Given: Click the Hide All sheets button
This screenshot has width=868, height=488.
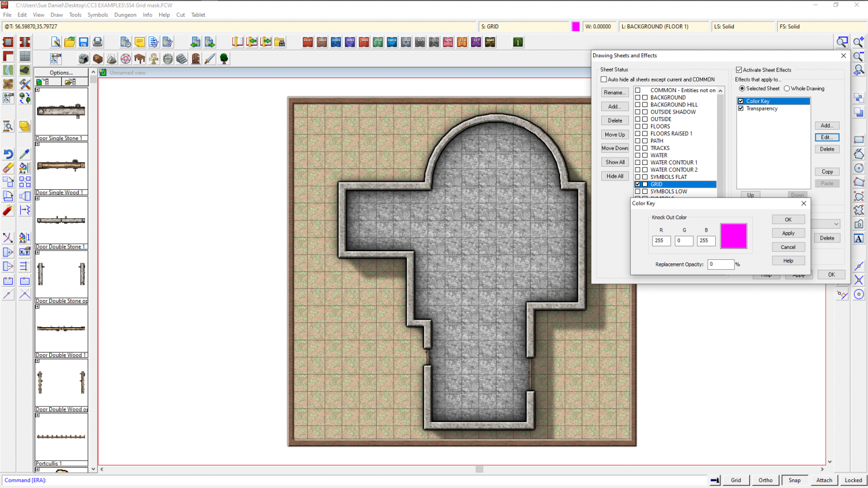Looking at the screenshot, I should 615,176.
